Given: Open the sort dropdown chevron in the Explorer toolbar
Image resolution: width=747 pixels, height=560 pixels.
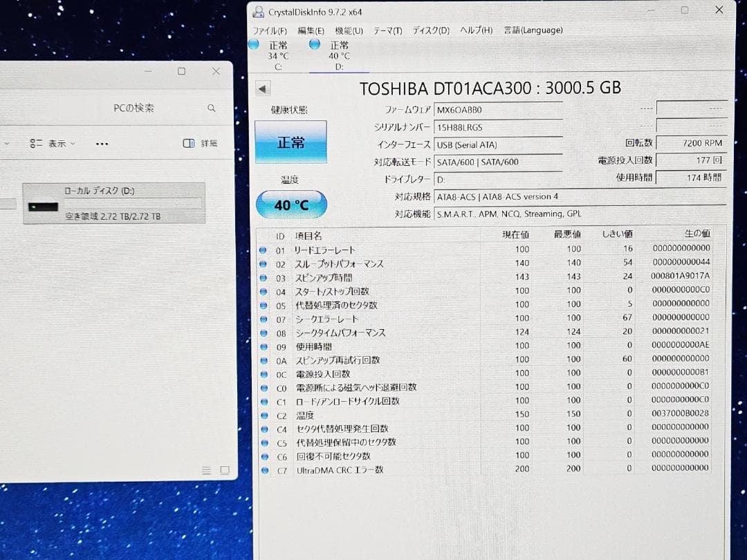Looking at the screenshot, I should (x=7, y=143).
